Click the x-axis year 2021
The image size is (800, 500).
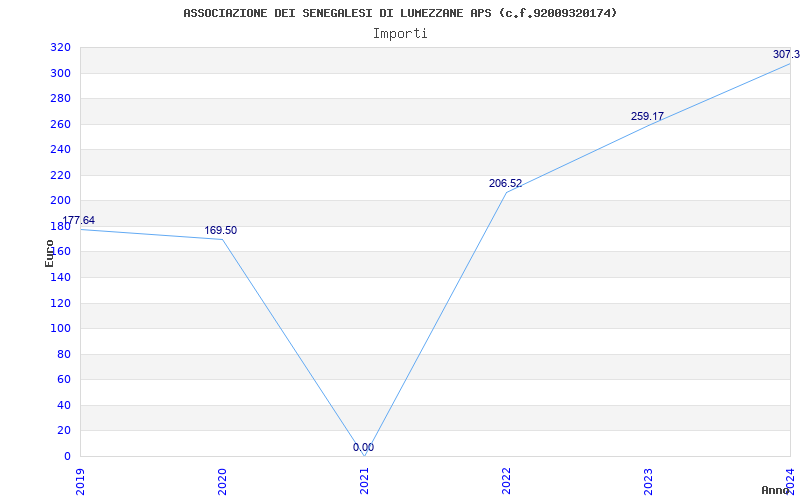click(x=364, y=481)
